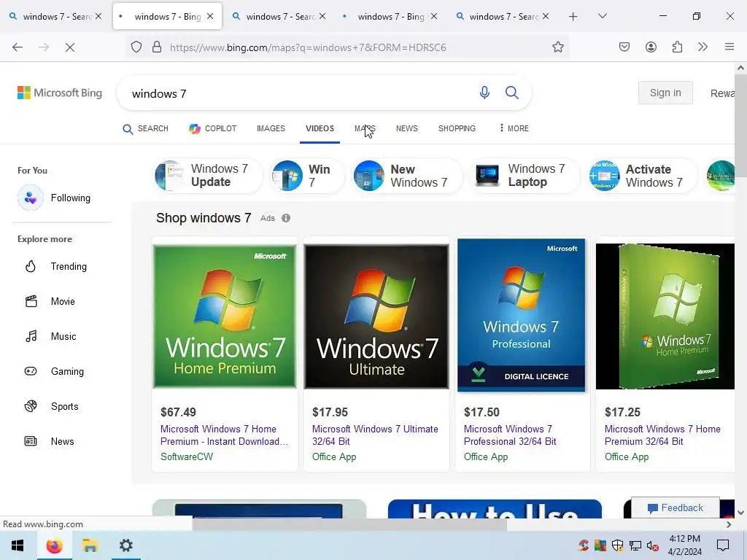
Task: Switch to the SEARCH tab
Action: [x=145, y=128]
